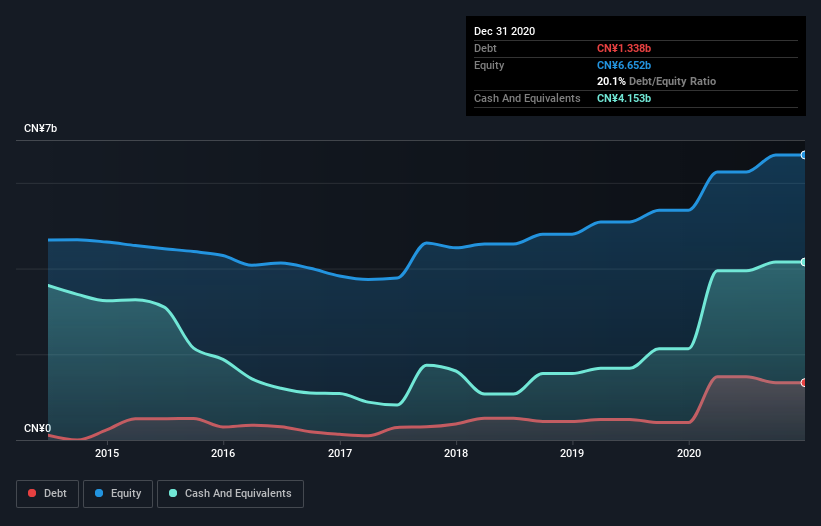The width and height of the screenshot is (821, 526).
Task: Select the teal Cash endpoint marker
Action: [804, 262]
